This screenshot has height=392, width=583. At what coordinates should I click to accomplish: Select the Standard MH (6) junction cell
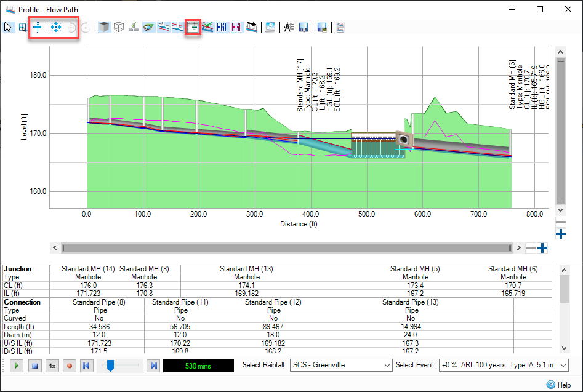tap(513, 269)
